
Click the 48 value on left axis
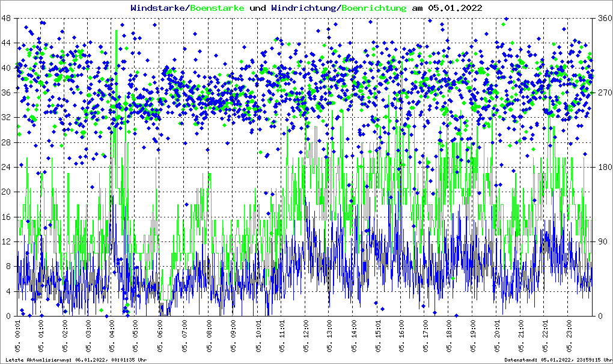pos(7,18)
